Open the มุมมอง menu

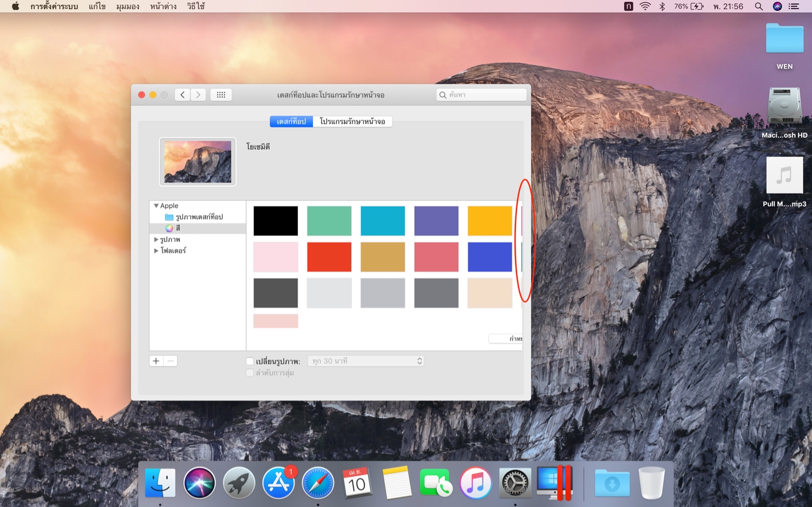point(127,6)
